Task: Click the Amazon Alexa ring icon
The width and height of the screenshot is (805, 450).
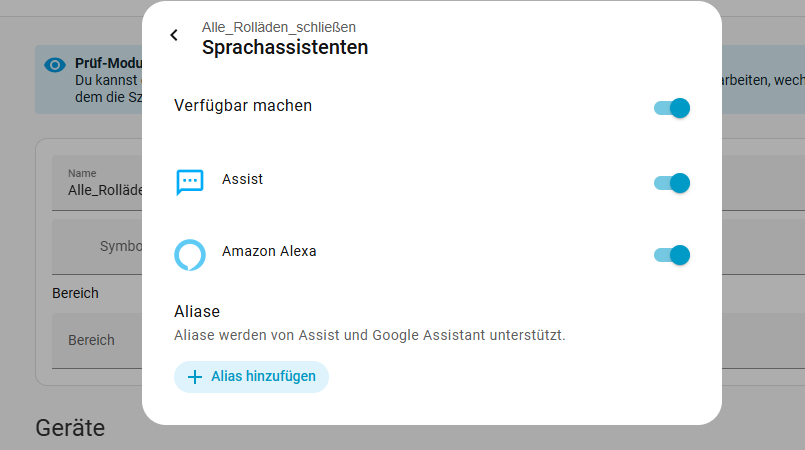Action: (190, 255)
